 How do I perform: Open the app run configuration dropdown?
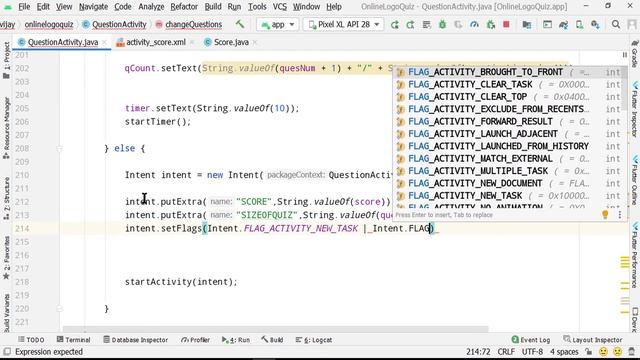[x=278, y=24]
